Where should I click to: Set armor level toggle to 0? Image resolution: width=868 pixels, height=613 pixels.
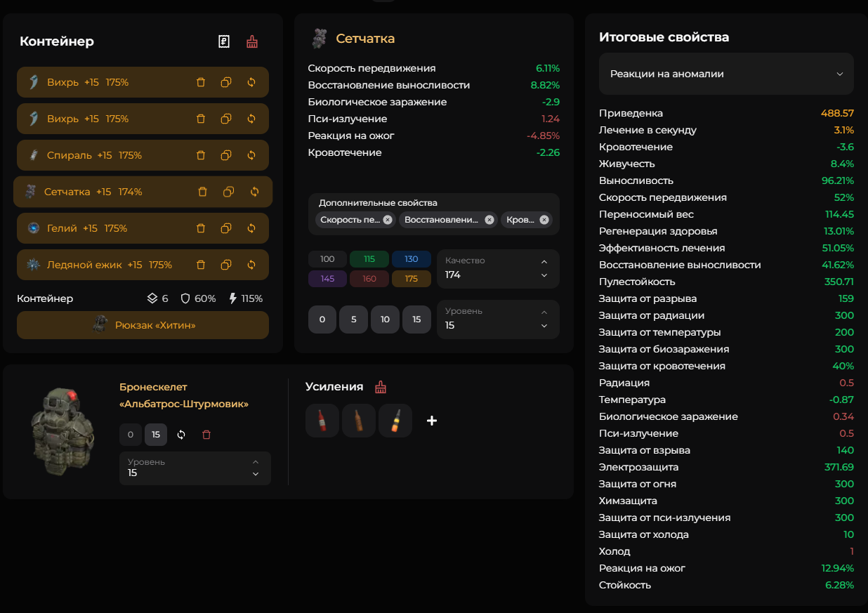click(x=130, y=435)
